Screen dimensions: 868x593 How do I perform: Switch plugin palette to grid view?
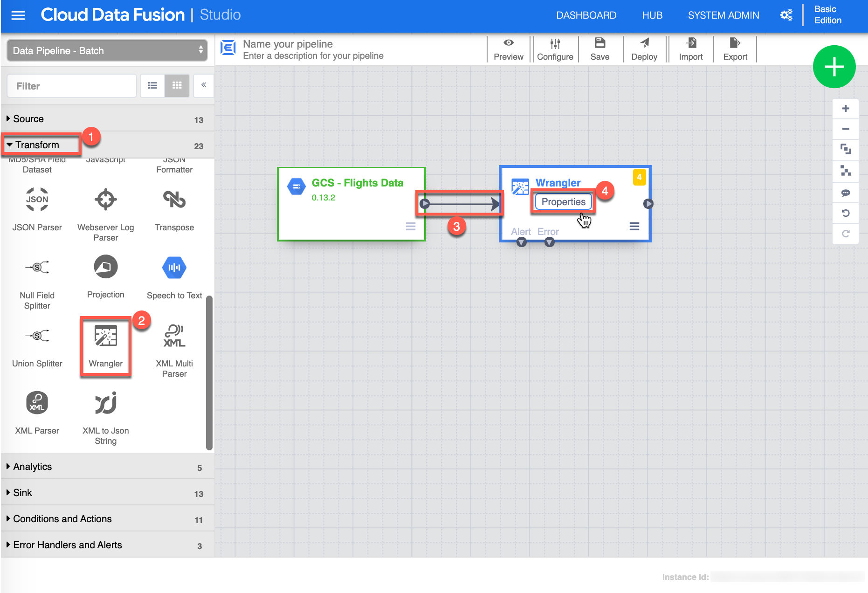click(177, 86)
